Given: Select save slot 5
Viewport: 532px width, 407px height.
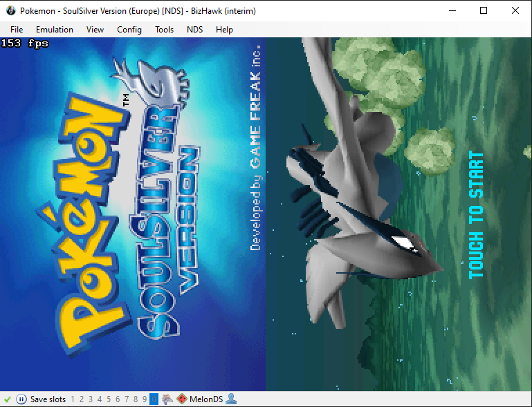Looking at the screenshot, I should (x=109, y=399).
